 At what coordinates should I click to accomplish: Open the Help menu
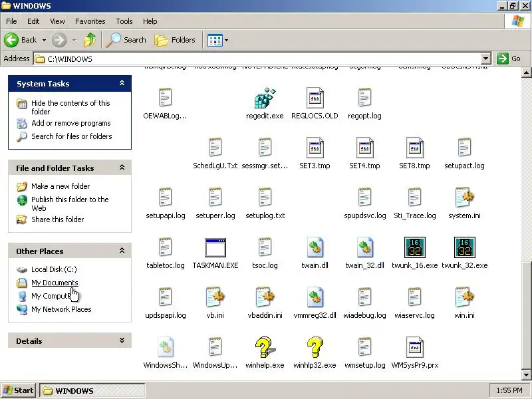[x=150, y=21]
